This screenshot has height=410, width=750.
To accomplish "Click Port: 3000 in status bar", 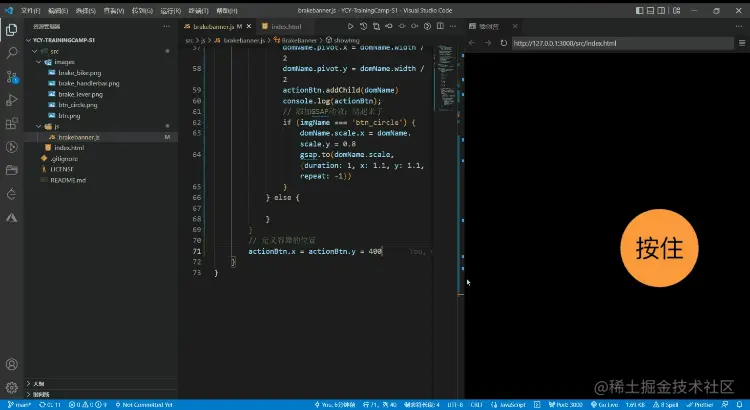I will pyautogui.click(x=565, y=405).
